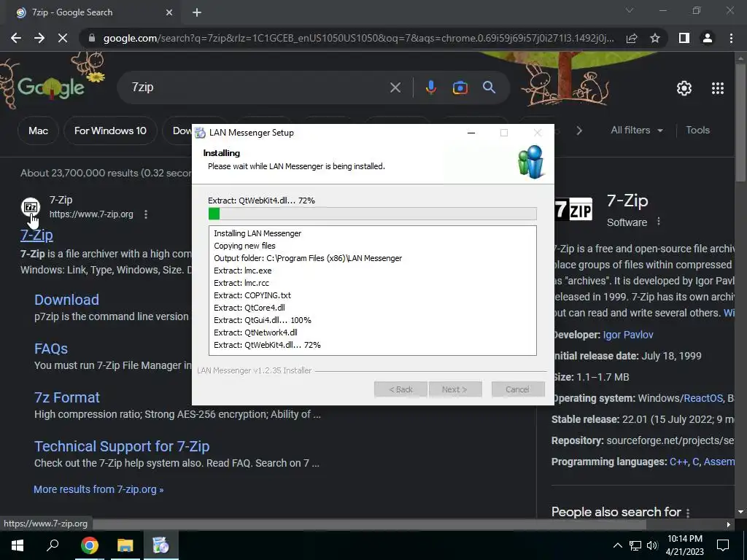
Task: Open more options for 7-zip.org result
Action: [146, 214]
